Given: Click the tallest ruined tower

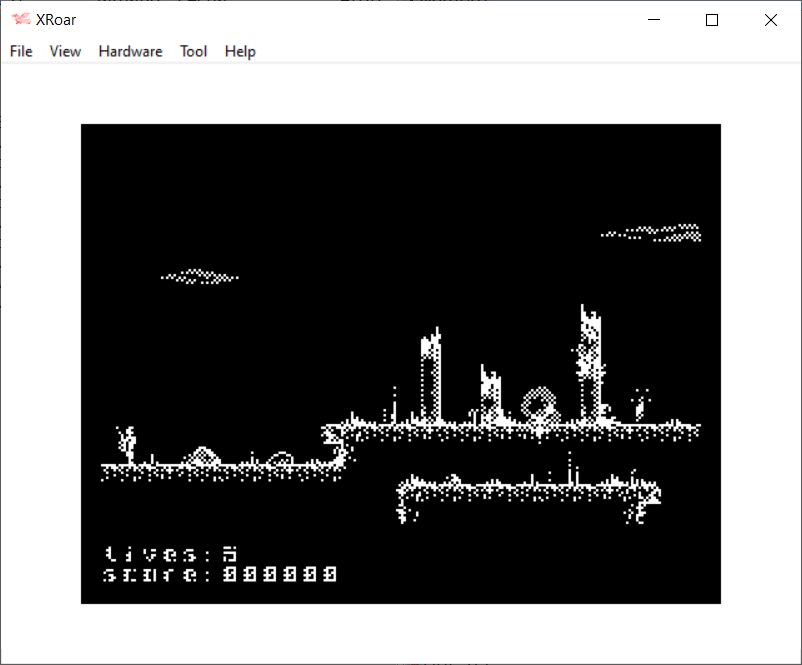Looking at the screenshot, I should pyautogui.click(x=590, y=365).
